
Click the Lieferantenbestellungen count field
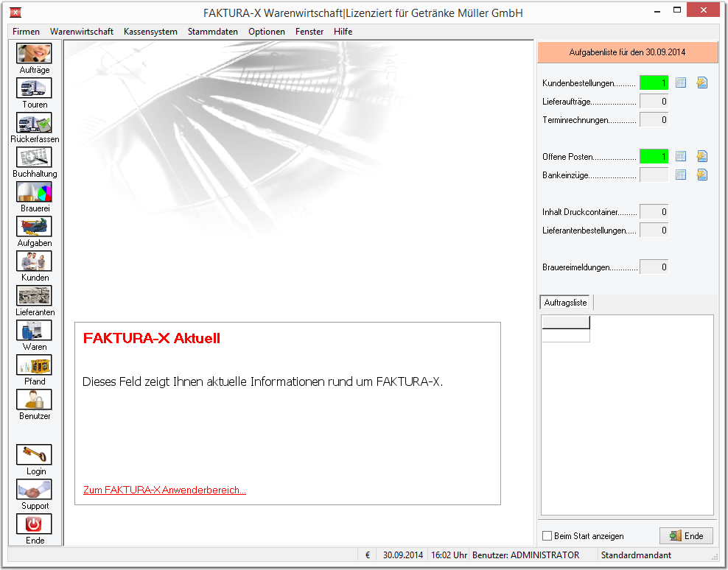[654, 231]
